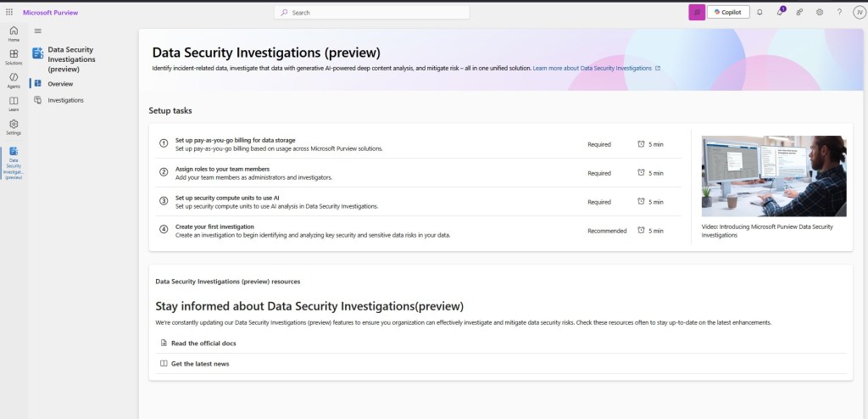This screenshot has width=868, height=419.
Task: Open Solutions in the left rail
Action: point(14,57)
